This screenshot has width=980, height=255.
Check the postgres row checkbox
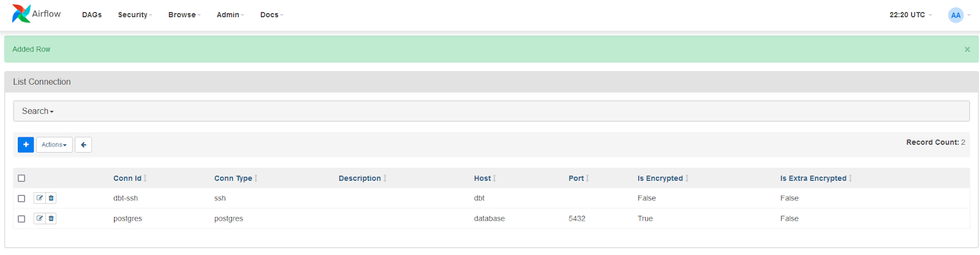pos(21,219)
